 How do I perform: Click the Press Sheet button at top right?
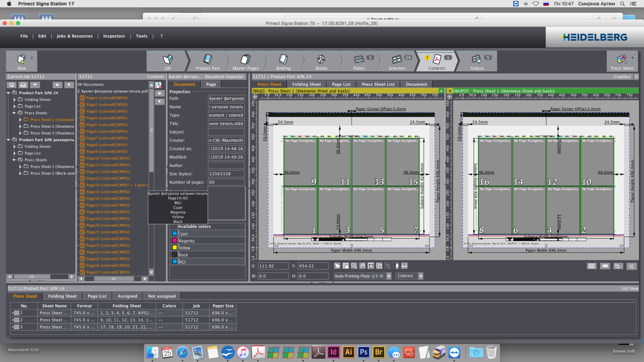point(622,61)
